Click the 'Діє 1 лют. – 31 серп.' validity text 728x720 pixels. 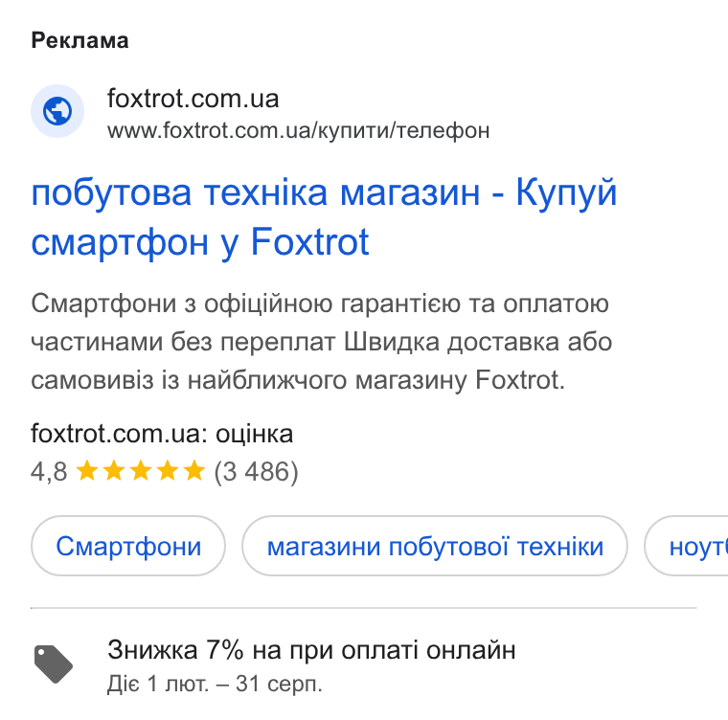(x=215, y=684)
